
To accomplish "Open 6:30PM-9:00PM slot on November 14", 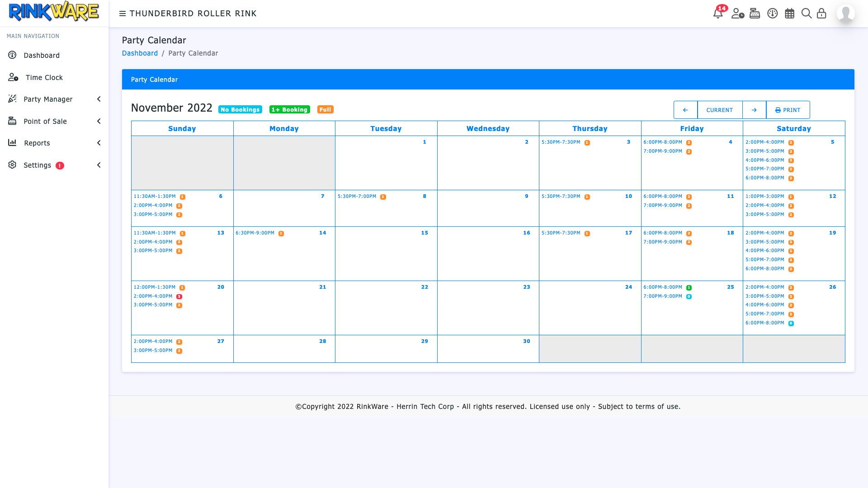I will pyautogui.click(x=255, y=233).
